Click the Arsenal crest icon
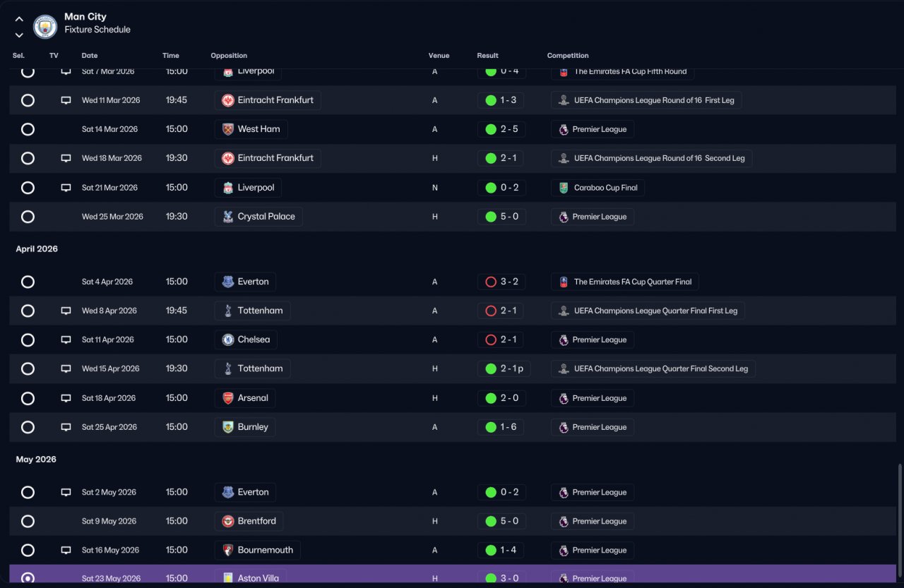Viewport: 904px width, 588px height. [x=228, y=398]
